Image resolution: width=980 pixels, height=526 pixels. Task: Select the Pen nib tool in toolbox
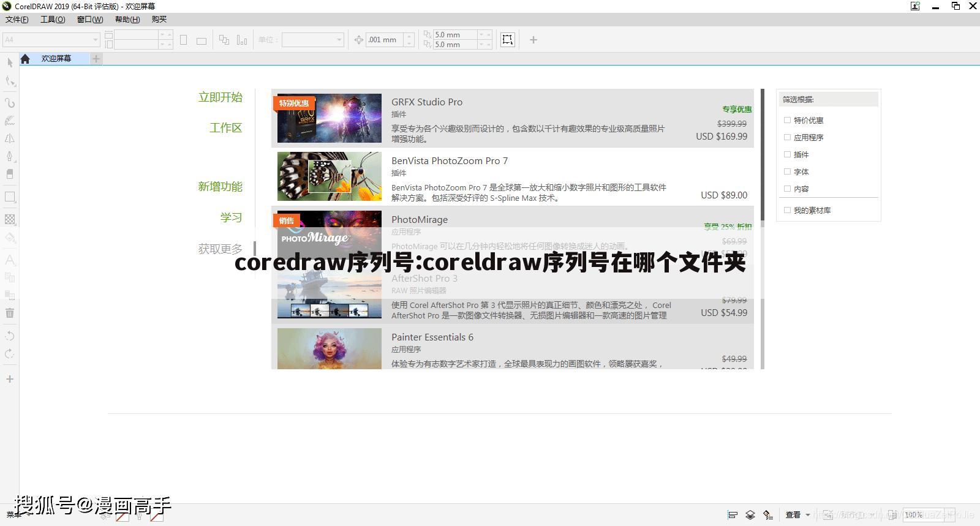10,156
